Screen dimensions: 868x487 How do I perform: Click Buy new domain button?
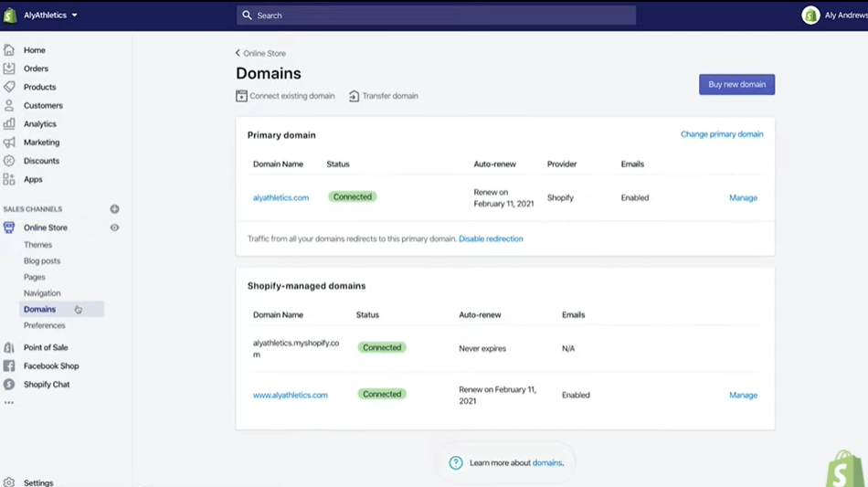pos(736,84)
